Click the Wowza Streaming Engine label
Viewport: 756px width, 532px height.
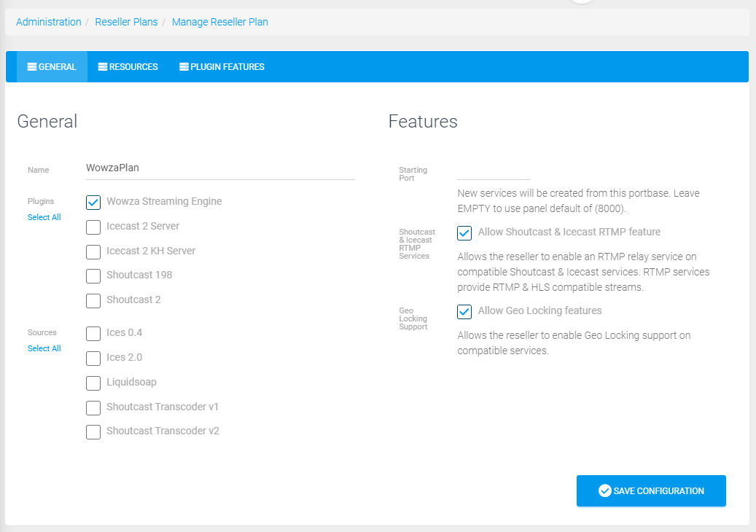tap(164, 201)
